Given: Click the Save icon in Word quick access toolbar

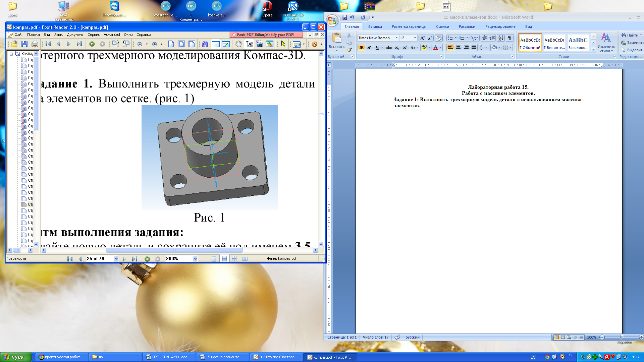Looking at the screenshot, I should [x=344, y=17].
